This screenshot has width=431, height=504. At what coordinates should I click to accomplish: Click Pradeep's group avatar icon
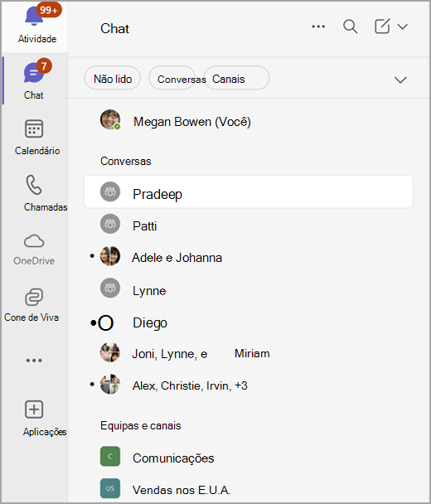coord(110,191)
